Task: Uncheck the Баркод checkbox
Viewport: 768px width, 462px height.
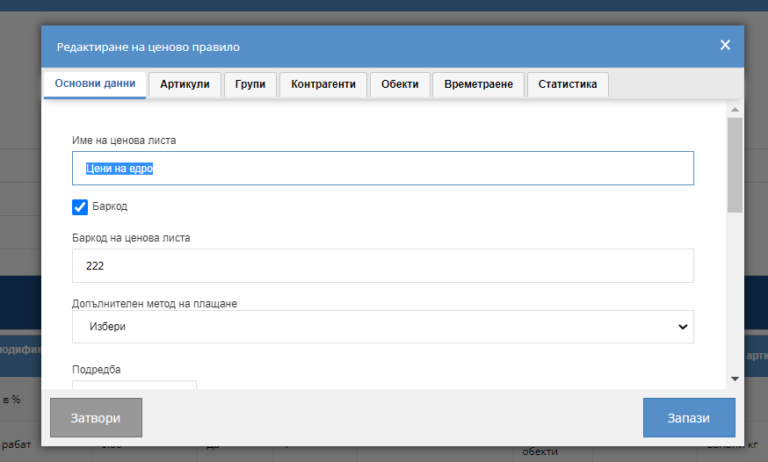Action: [80, 207]
